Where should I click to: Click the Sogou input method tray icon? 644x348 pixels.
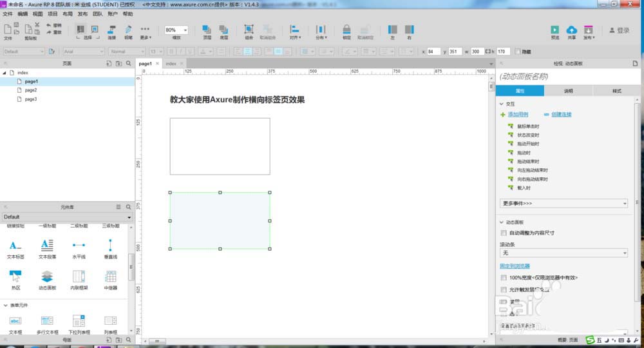590,340
